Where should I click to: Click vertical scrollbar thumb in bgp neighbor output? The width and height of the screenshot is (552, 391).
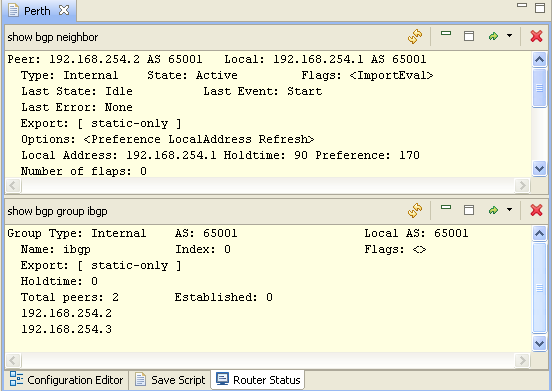[539, 88]
